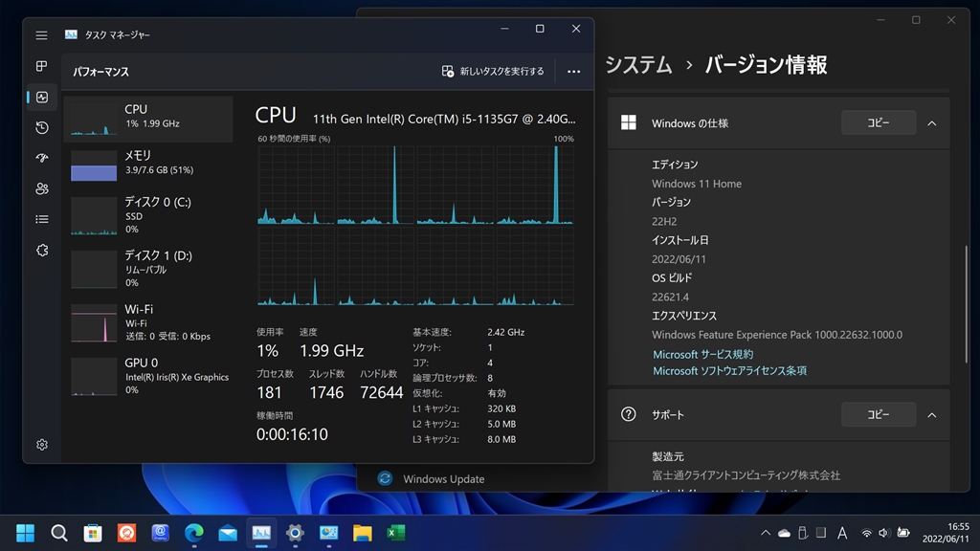Select Wi-Fi performance item
Image resolution: width=980 pixels, height=551 pixels.
tap(148, 323)
